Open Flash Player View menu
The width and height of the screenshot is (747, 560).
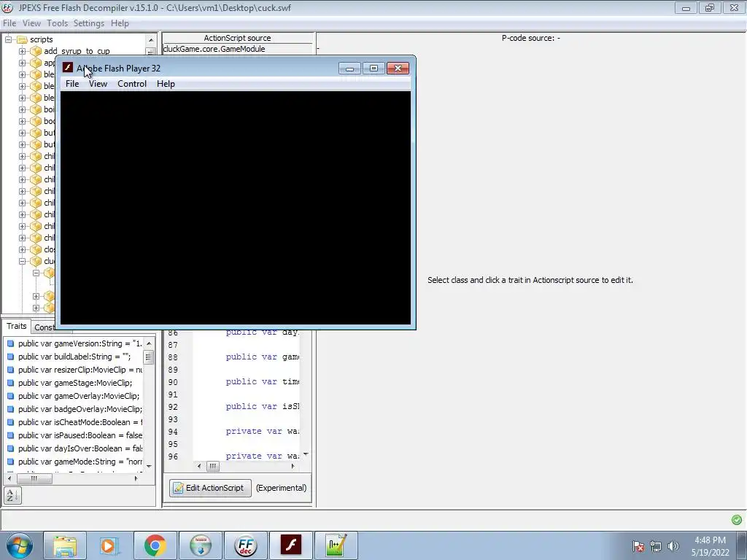click(x=98, y=84)
